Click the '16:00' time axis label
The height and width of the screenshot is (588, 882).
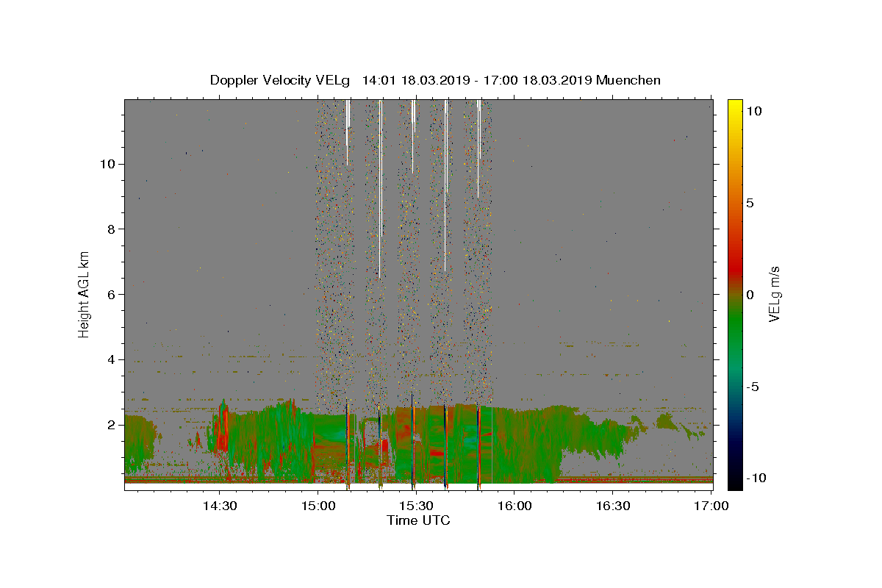tap(514, 506)
